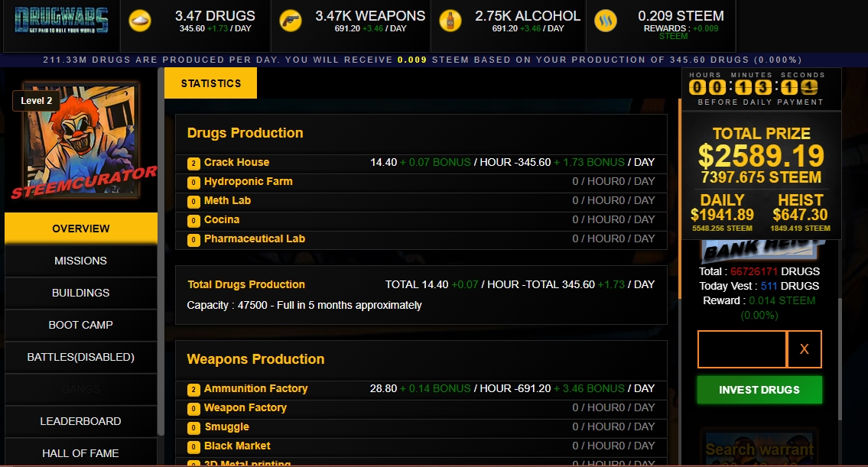The image size is (868, 467).
Task: Click the 3.47K WEAPONS balance text
Action: click(x=370, y=16)
